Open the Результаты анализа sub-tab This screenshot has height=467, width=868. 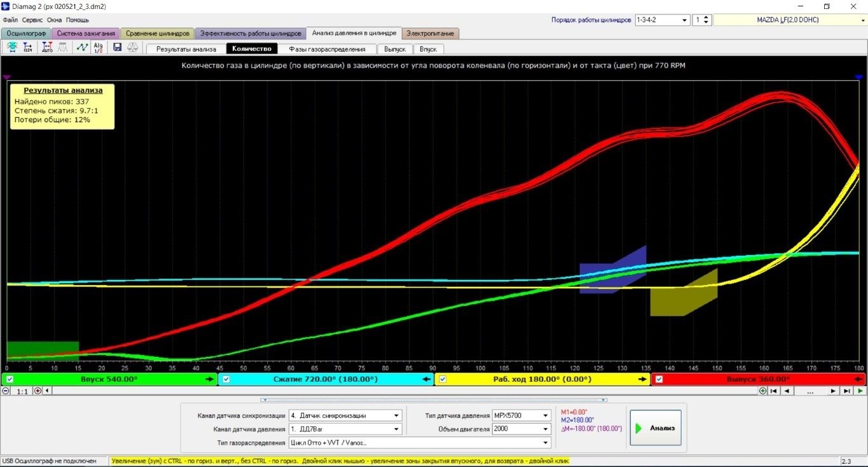click(186, 49)
